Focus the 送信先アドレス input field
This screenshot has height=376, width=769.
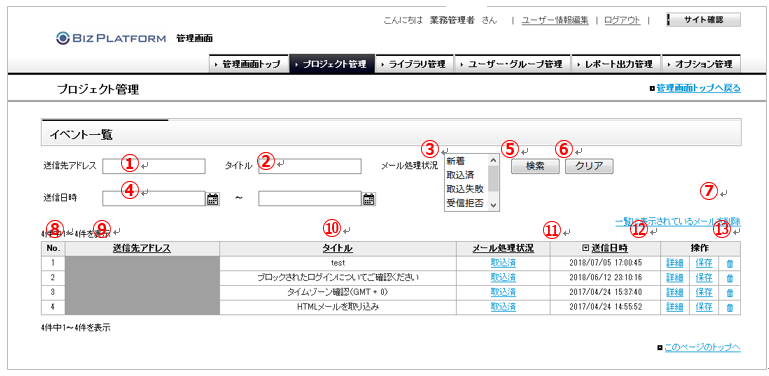(x=154, y=166)
